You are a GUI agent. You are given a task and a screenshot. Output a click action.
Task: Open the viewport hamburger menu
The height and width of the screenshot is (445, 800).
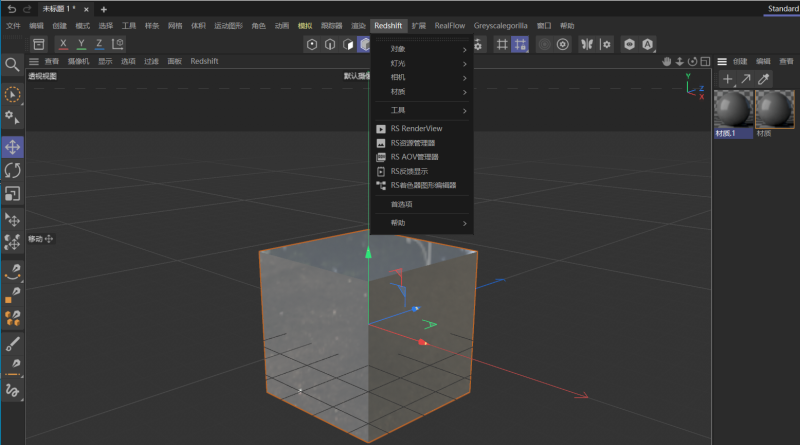34,61
